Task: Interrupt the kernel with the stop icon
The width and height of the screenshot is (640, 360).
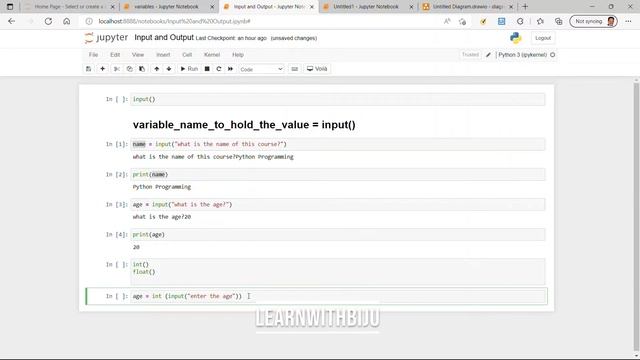Action: click(207, 69)
